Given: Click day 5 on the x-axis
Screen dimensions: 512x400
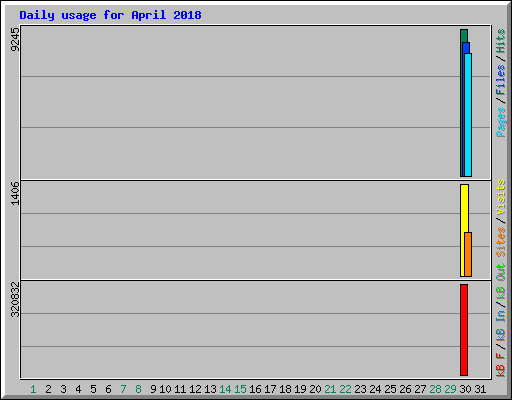Looking at the screenshot, I should tap(93, 389).
